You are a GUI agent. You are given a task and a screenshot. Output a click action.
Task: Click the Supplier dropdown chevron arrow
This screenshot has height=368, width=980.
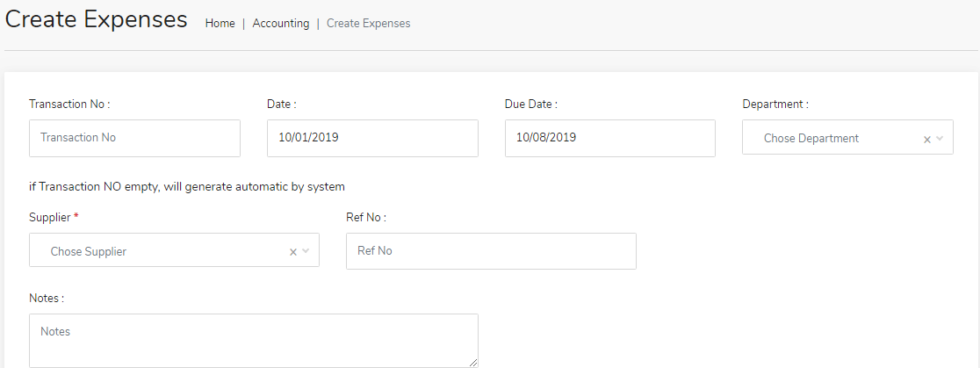pos(306,252)
